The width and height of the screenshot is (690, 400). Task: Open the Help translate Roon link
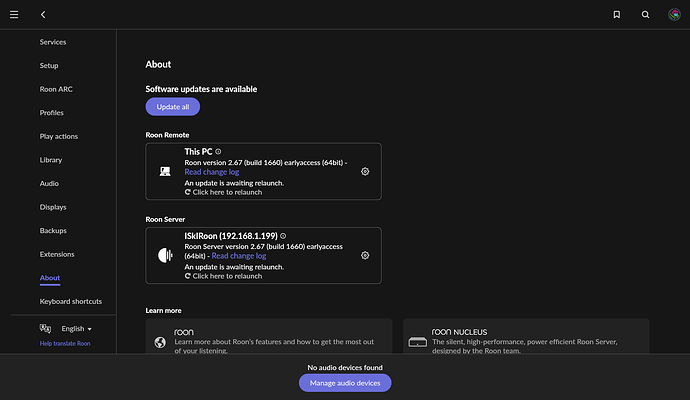[65, 344]
